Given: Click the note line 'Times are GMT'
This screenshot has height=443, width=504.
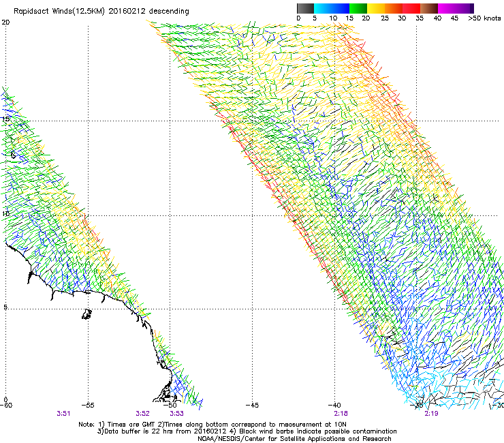Looking at the screenshot, I should tap(131, 425).
